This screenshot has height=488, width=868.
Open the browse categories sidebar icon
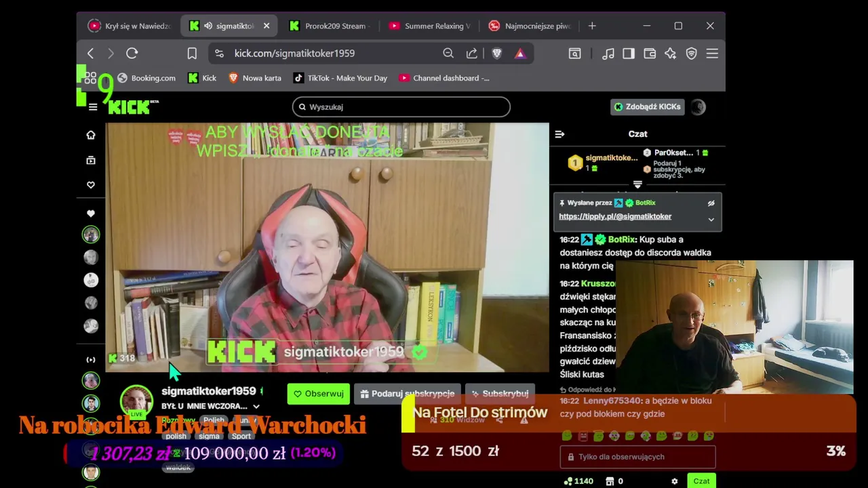(91, 160)
